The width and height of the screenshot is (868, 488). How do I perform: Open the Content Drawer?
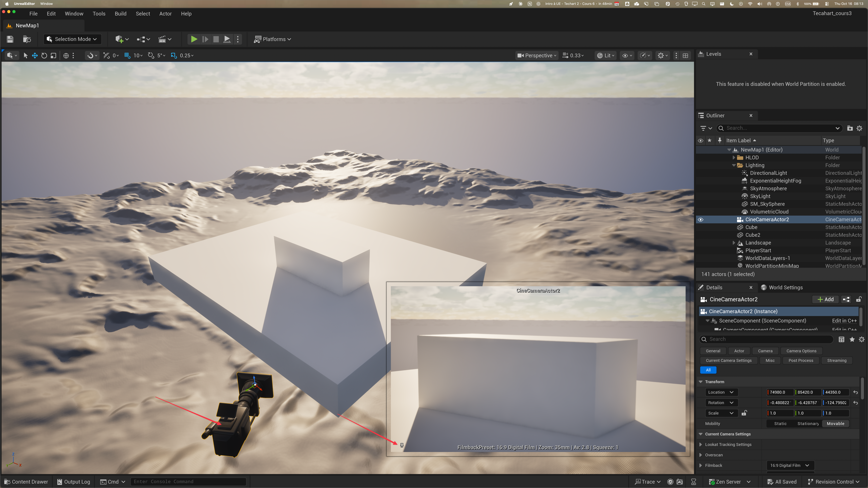click(x=26, y=482)
